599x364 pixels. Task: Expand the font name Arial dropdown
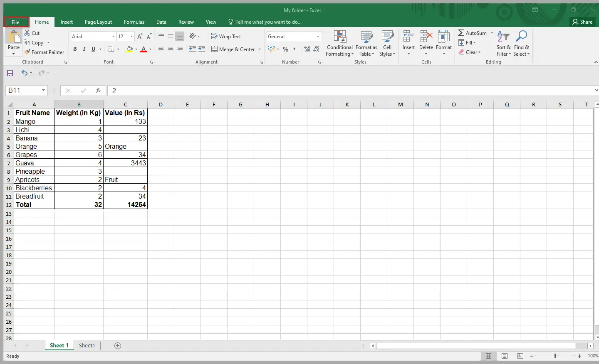point(113,37)
